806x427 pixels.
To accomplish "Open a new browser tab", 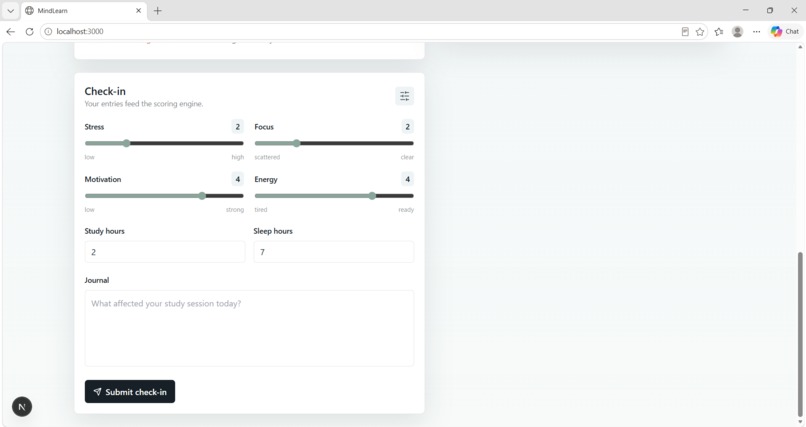I will pyautogui.click(x=157, y=10).
